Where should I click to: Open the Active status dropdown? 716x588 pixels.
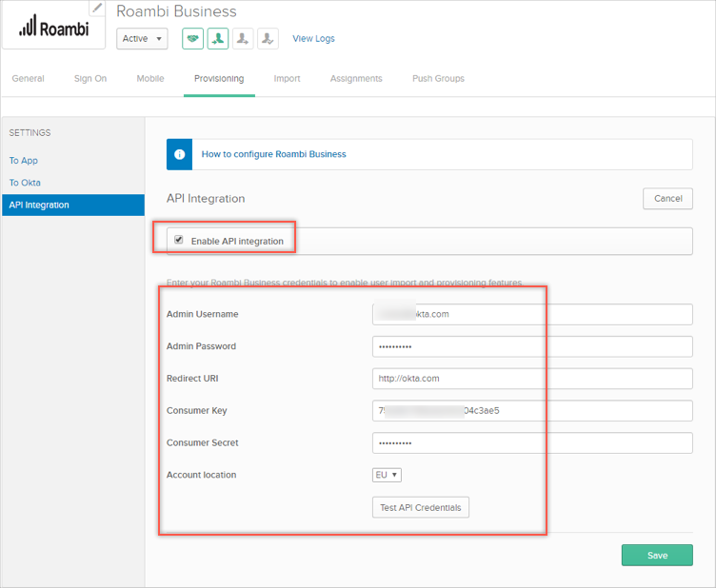click(x=142, y=39)
